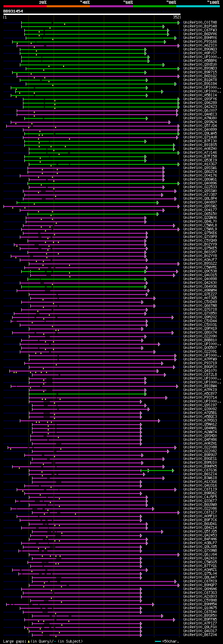Click the UniRef100_Q9LFG0 label
Screen dimensions: 223x644
tap(200, 627)
